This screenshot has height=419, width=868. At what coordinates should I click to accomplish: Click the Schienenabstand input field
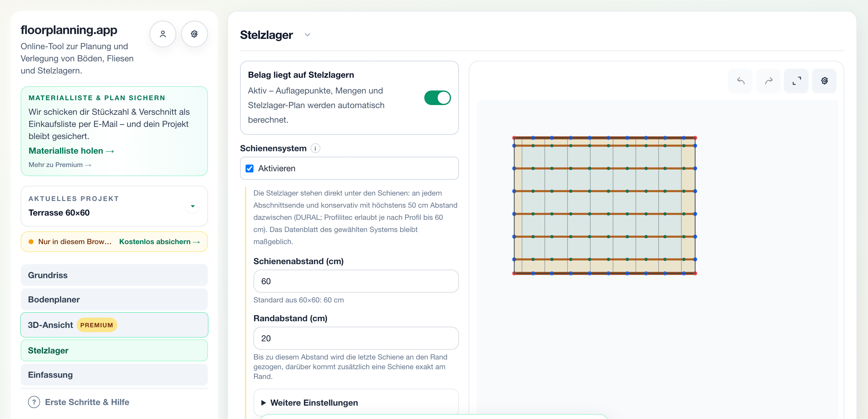click(356, 281)
